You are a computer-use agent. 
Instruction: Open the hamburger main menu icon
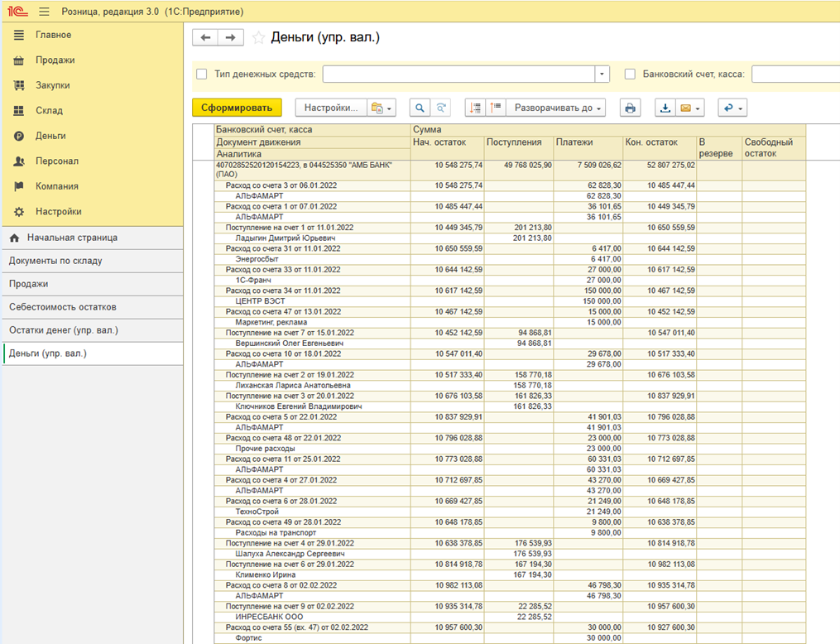44,12
